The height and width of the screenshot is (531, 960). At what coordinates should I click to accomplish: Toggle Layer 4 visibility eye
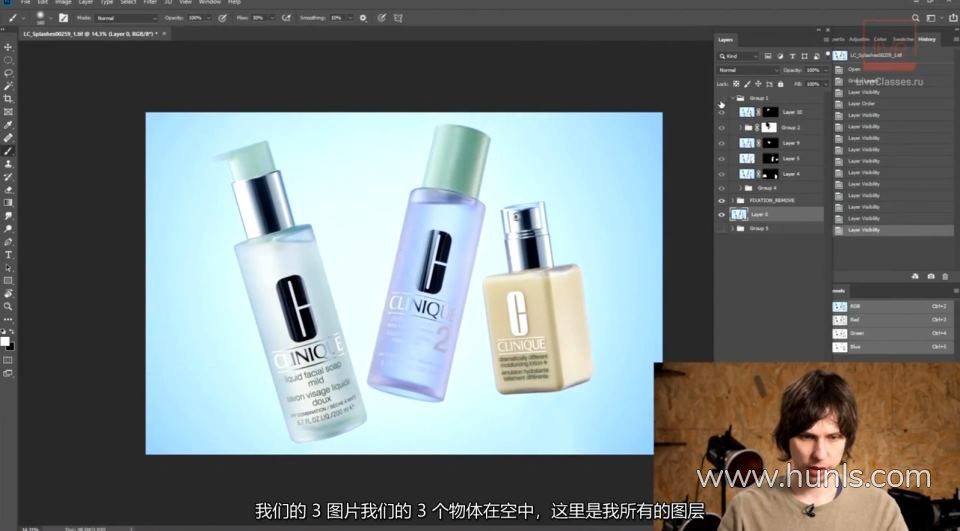722,174
